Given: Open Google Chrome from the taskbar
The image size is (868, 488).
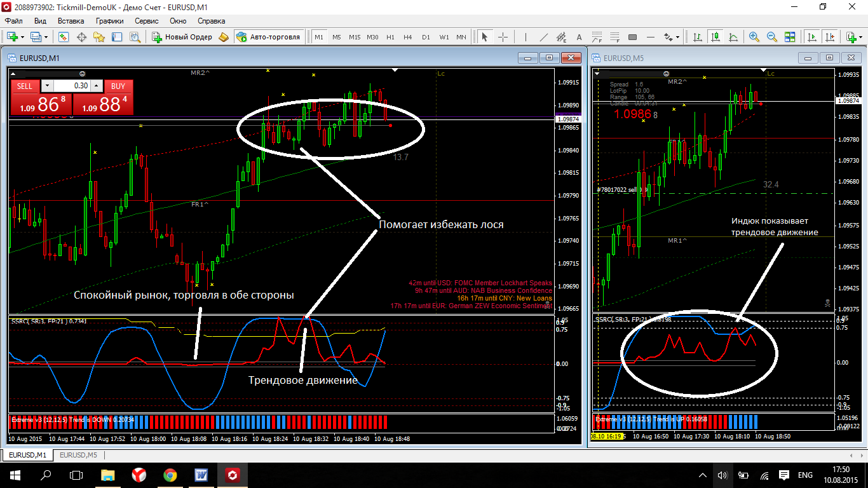Looking at the screenshot, I should pos(170,475).
